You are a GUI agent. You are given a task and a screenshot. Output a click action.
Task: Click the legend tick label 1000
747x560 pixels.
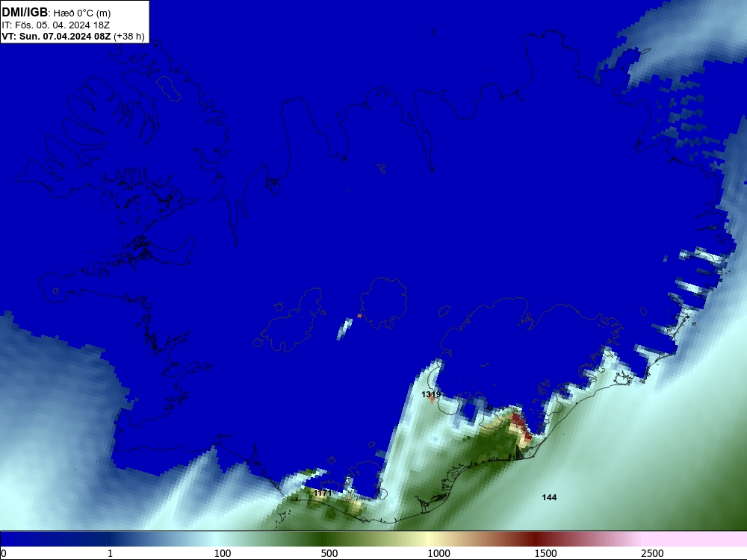tap(438, 553)
